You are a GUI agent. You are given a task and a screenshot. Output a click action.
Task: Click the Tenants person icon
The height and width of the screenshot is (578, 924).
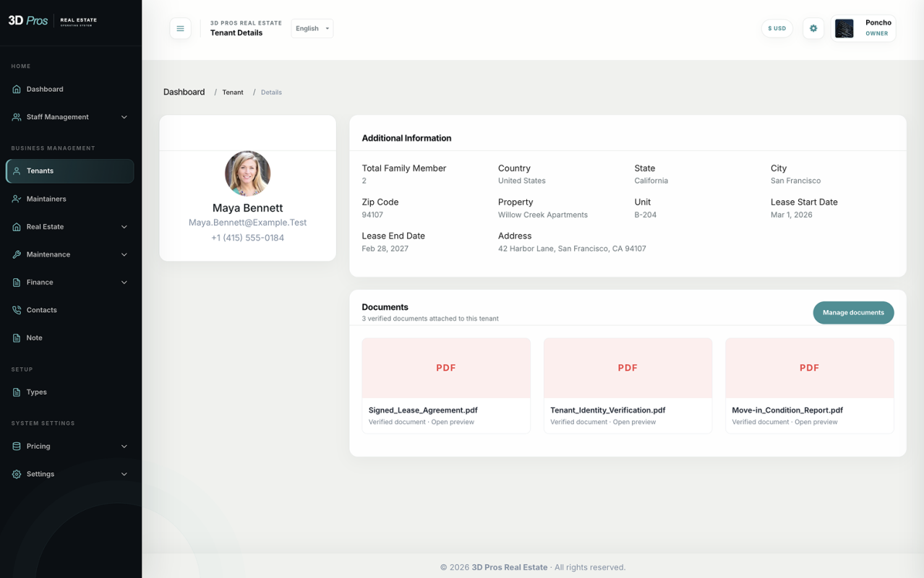17,171
